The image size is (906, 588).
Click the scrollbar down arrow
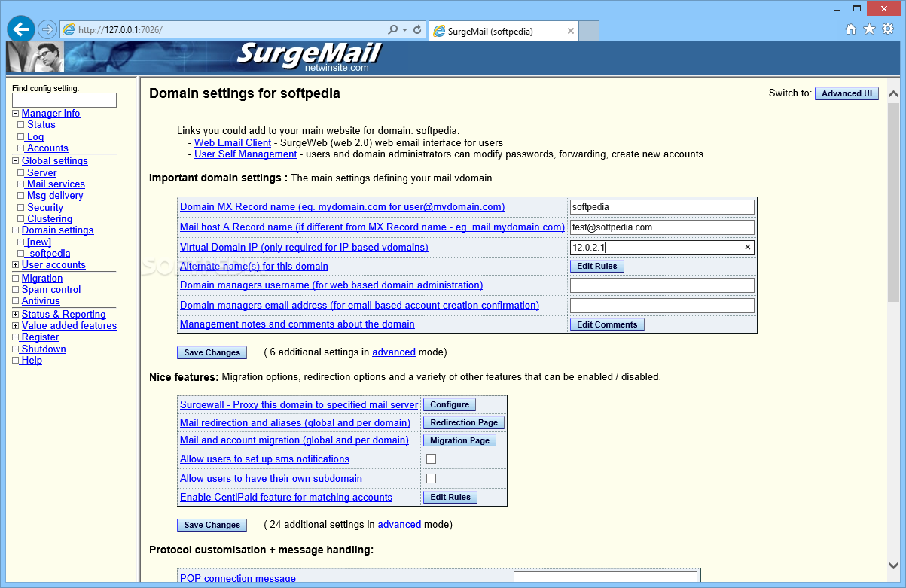[x=893, y=565]
